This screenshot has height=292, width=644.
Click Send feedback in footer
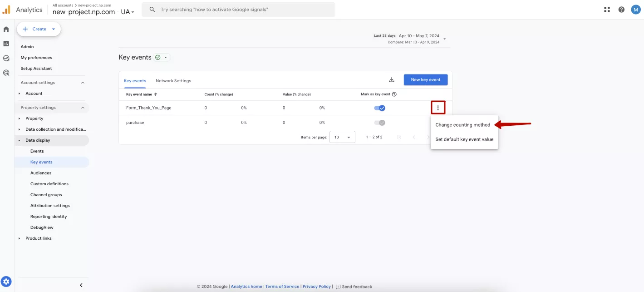coord(354,287)
